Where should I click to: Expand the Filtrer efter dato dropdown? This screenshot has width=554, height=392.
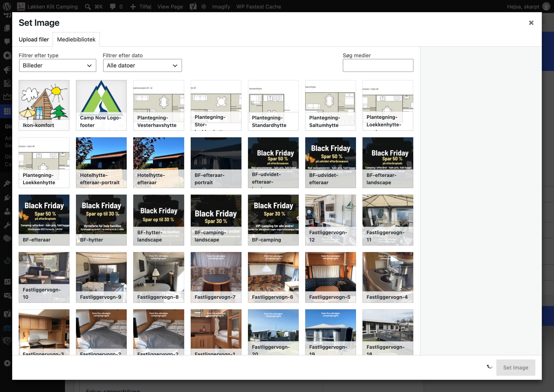click(x=142, y=65)
